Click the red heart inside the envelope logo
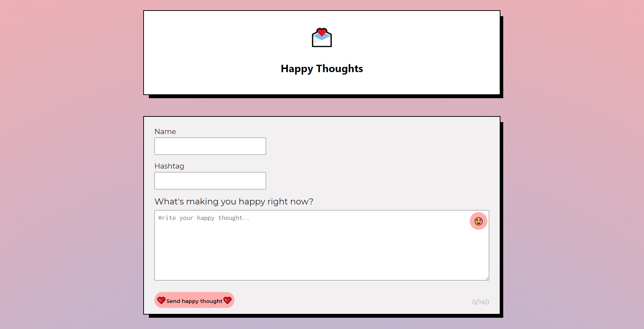This screenshot has height=329, width=644. 322,32
